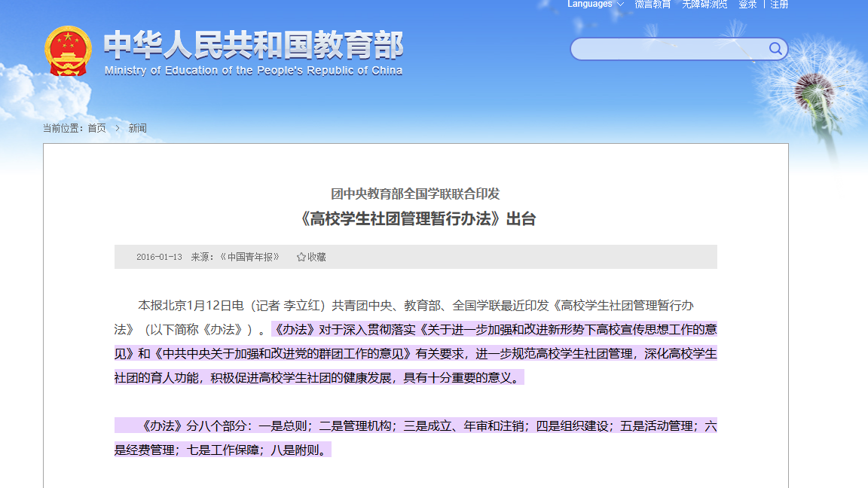
Task: Click the 收藏 favorite button
Action: [x=316, y=257]
